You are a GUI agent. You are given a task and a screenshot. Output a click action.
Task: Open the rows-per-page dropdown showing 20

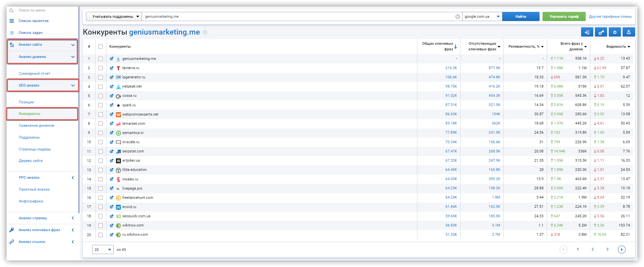point(103,250)
